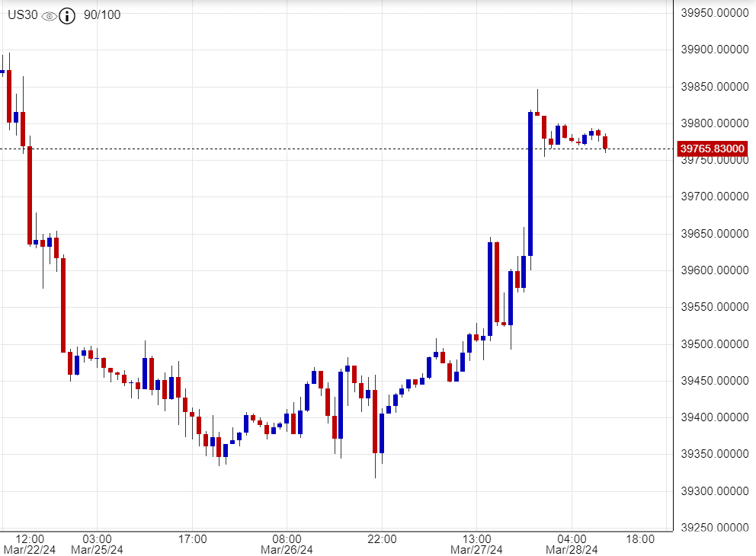Screen dimensions: 756x556
Task: Select the Mar/25/24 03:00 time label
Action: coord(97,544)
